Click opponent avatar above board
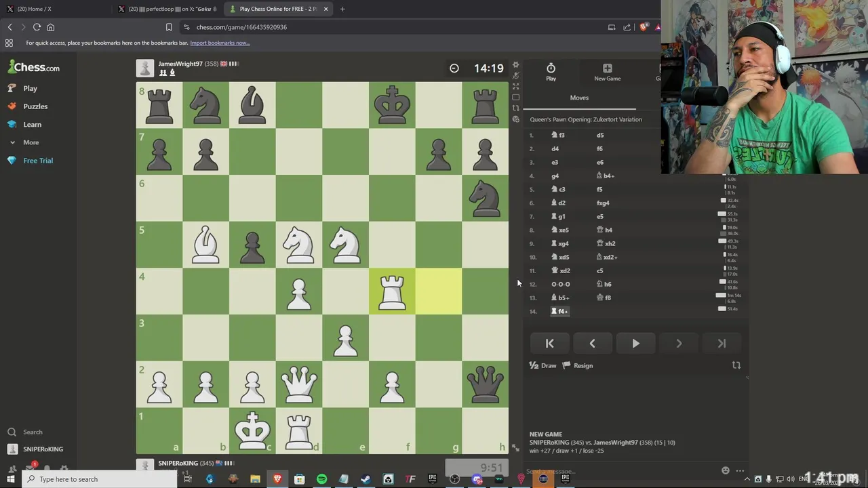This screenshot has width=868, height=488. 145,68
